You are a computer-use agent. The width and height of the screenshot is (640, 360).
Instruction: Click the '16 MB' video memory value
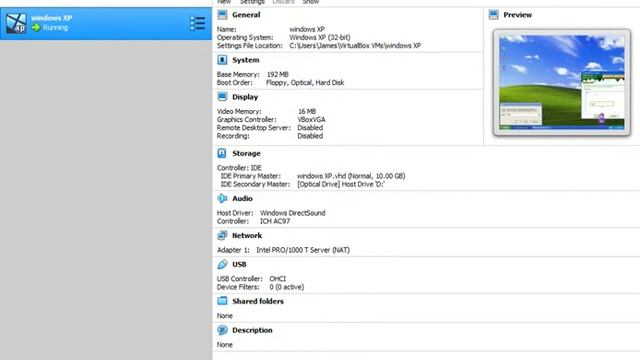[x=307, y=111]
